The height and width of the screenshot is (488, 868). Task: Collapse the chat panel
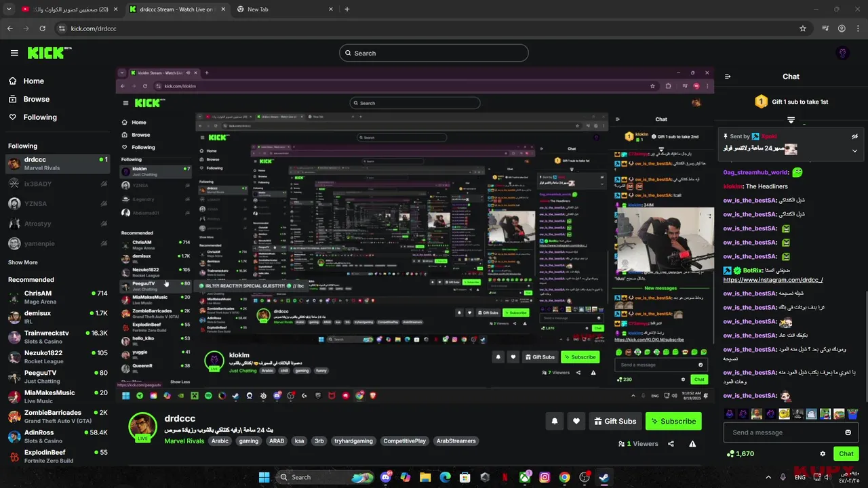click(728, 77)
